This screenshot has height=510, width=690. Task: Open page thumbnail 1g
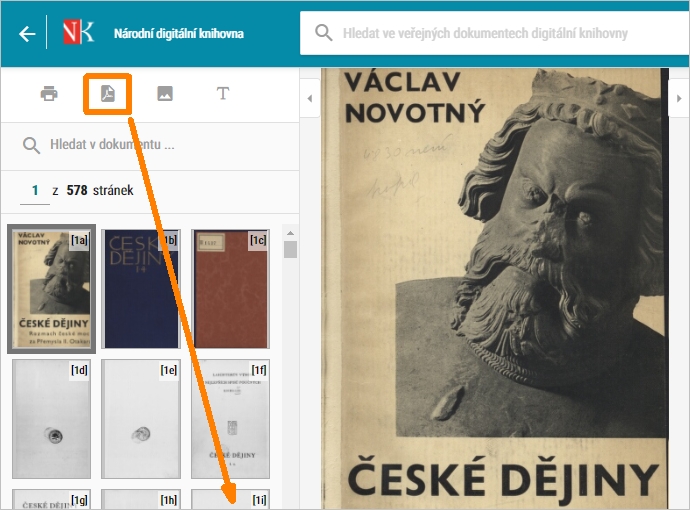(x=51, y=499)
